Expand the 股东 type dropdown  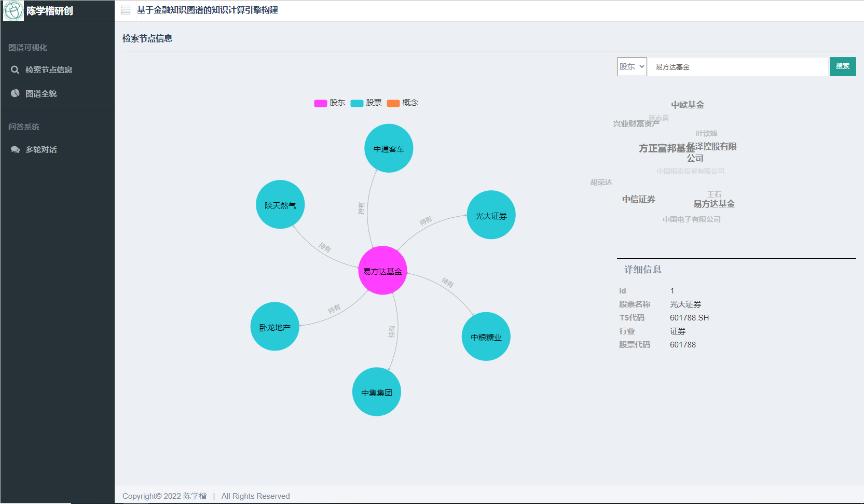(632, 66)
